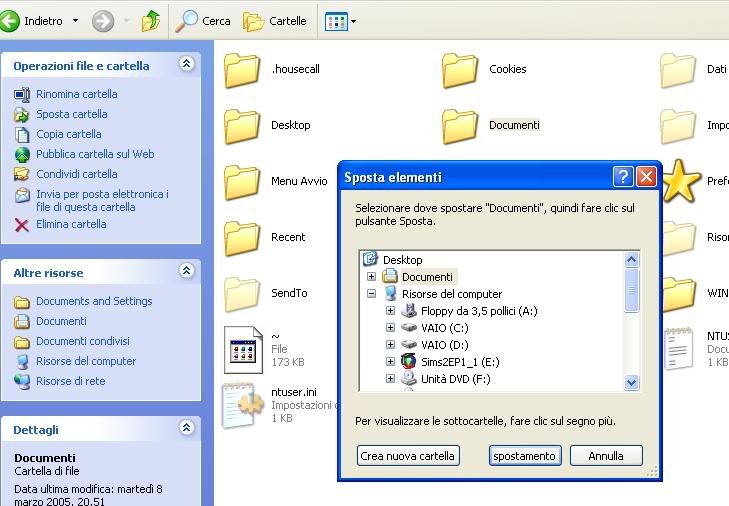
Task: Expand the Documenti tree node
Action: 372,277
